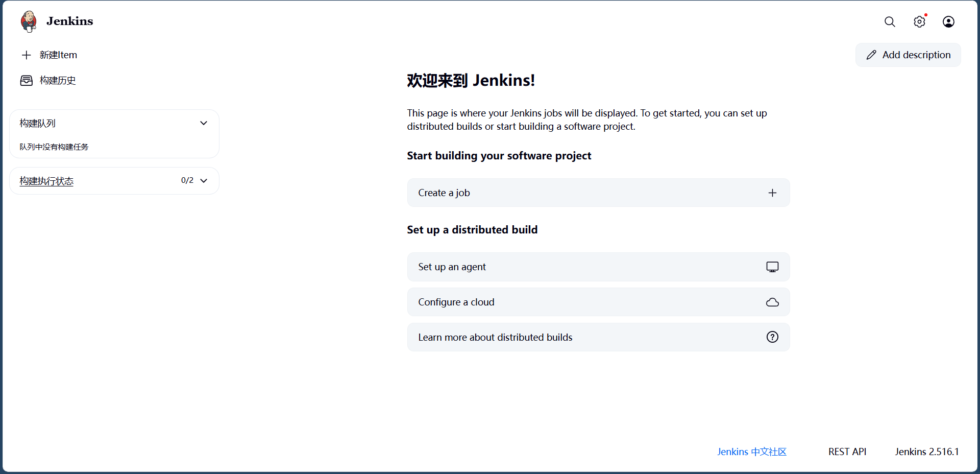
Task: Open the user account icon
Action: click(948, 21)
